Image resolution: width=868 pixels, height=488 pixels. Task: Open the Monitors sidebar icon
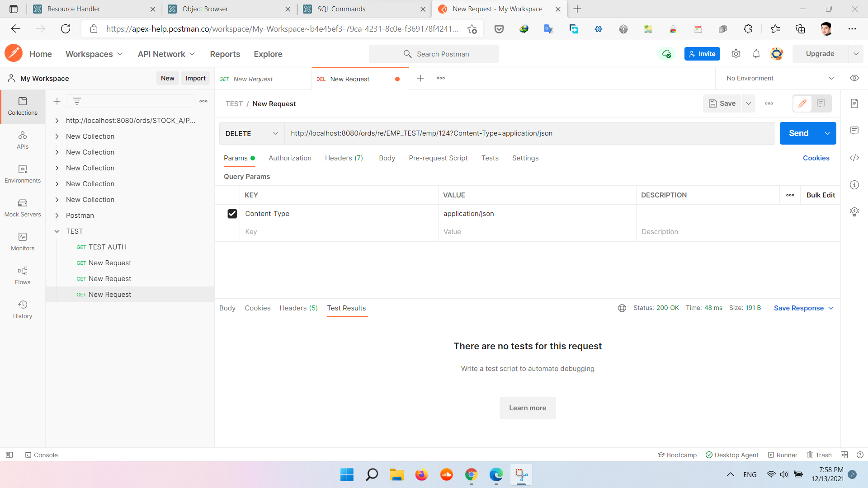click(23, 241)
